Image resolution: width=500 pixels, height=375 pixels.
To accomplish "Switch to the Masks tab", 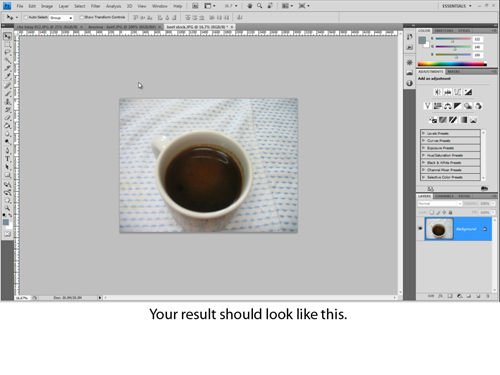I will [x=453, y=72].
